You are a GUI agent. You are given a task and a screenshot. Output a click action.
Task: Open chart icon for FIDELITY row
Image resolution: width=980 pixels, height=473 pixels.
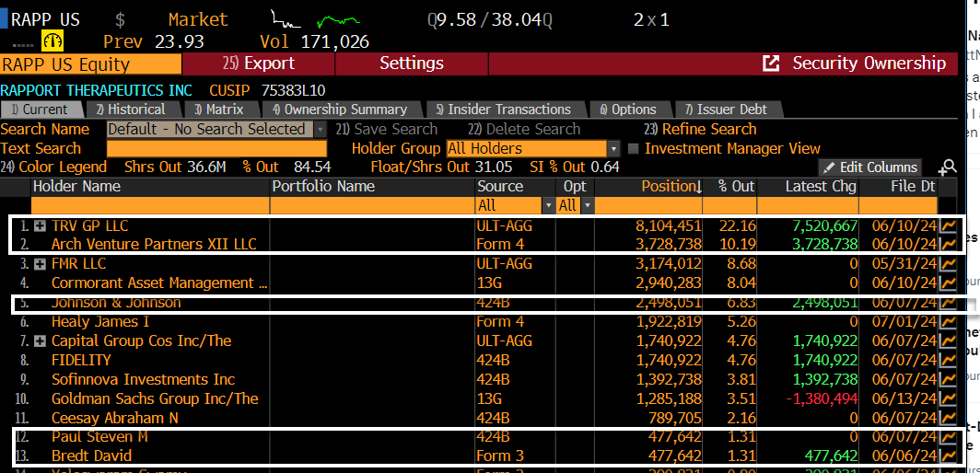(x=948, y=361)
